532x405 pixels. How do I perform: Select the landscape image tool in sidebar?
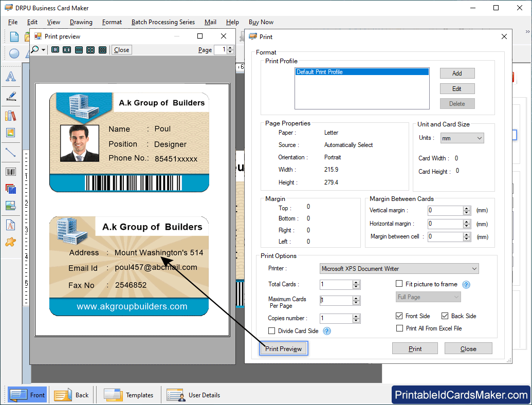11,206
